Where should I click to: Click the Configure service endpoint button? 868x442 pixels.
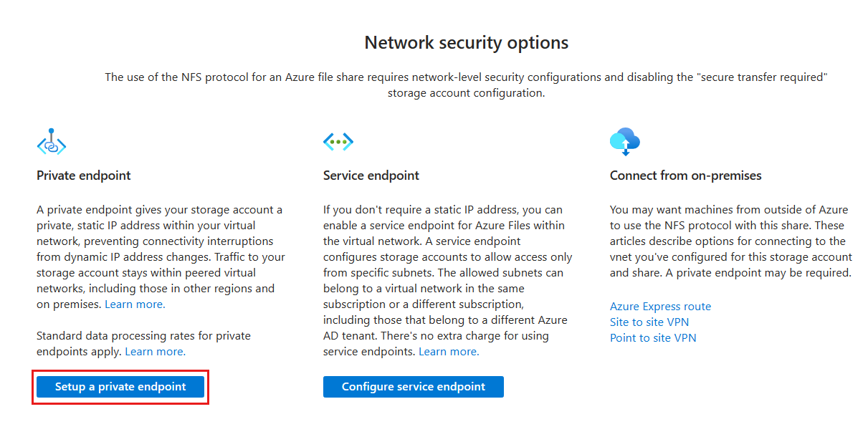coord(414,386)
